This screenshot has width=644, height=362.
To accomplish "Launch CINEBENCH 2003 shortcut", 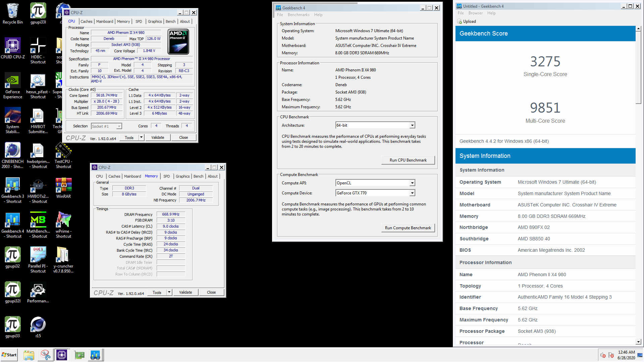I will (13, 156).
